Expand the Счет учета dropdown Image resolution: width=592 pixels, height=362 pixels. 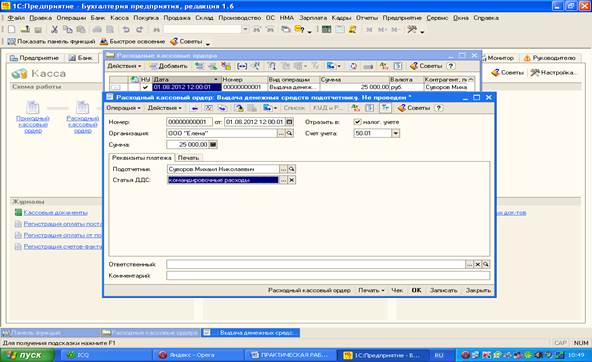[x=395, y=133]
